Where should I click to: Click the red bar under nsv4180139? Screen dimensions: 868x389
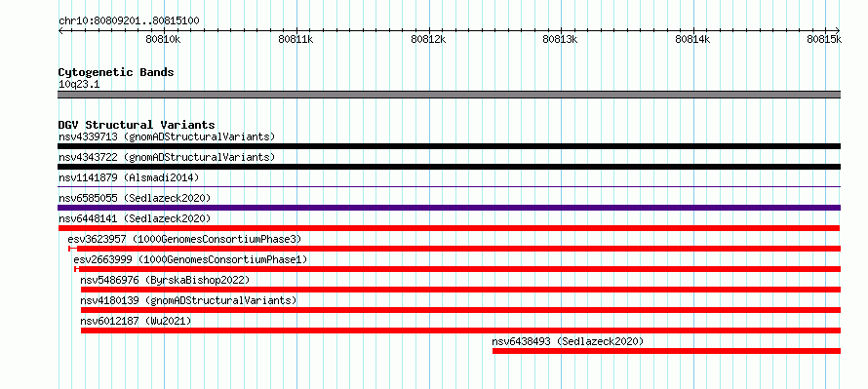click(x=460, y=310)
